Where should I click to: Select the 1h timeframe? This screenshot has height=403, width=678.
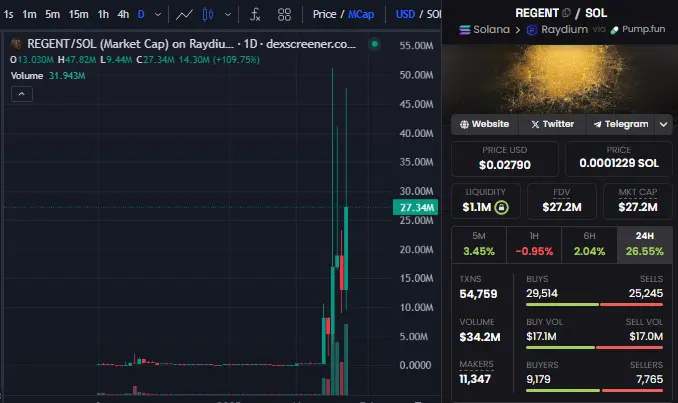(103, 14)
